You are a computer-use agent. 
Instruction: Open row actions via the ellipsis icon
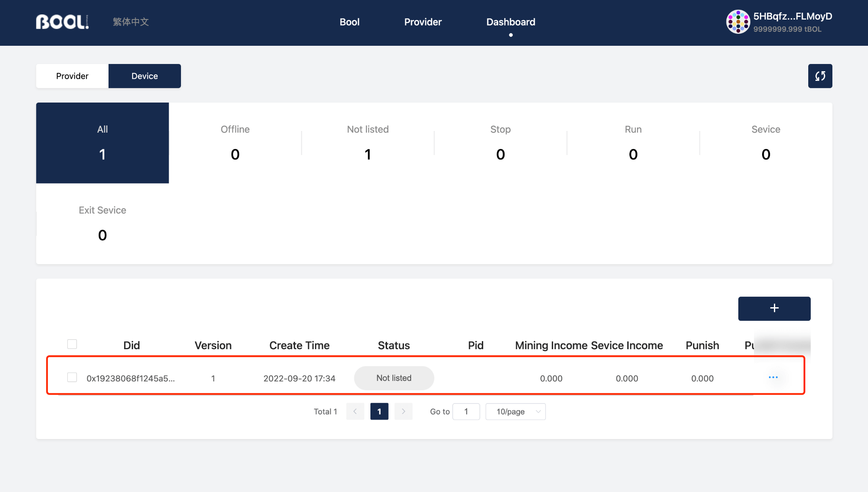pos(774,377)
